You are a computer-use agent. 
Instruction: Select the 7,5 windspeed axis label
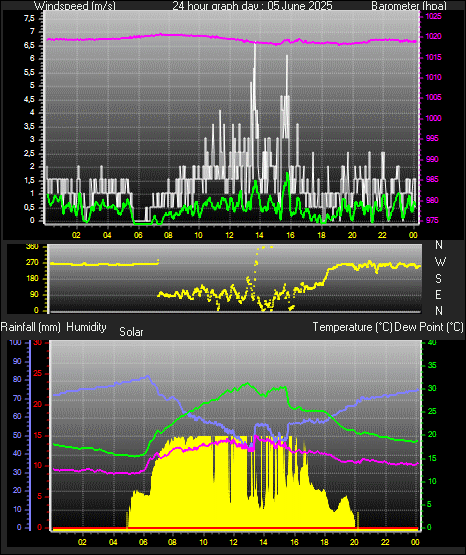(x=30, y=18)
